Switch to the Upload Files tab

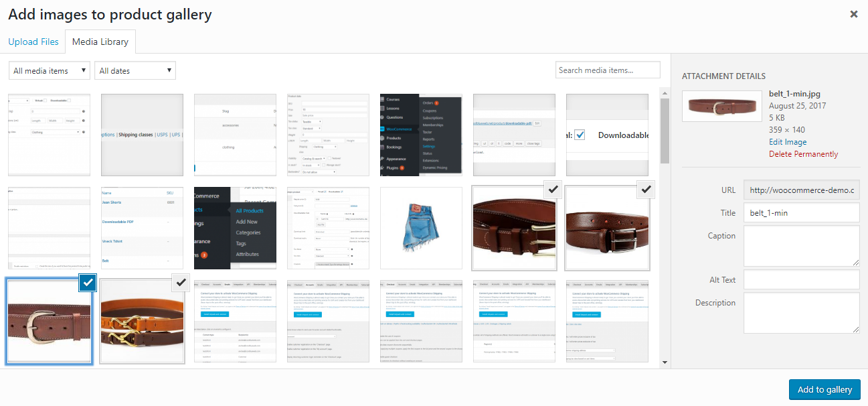click(33, 42)
